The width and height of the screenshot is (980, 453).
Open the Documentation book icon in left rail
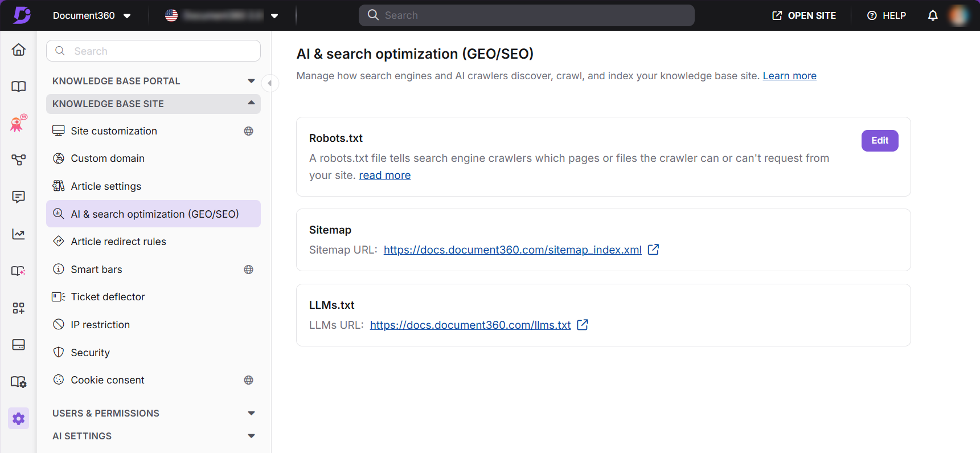[x=19, y=87]
